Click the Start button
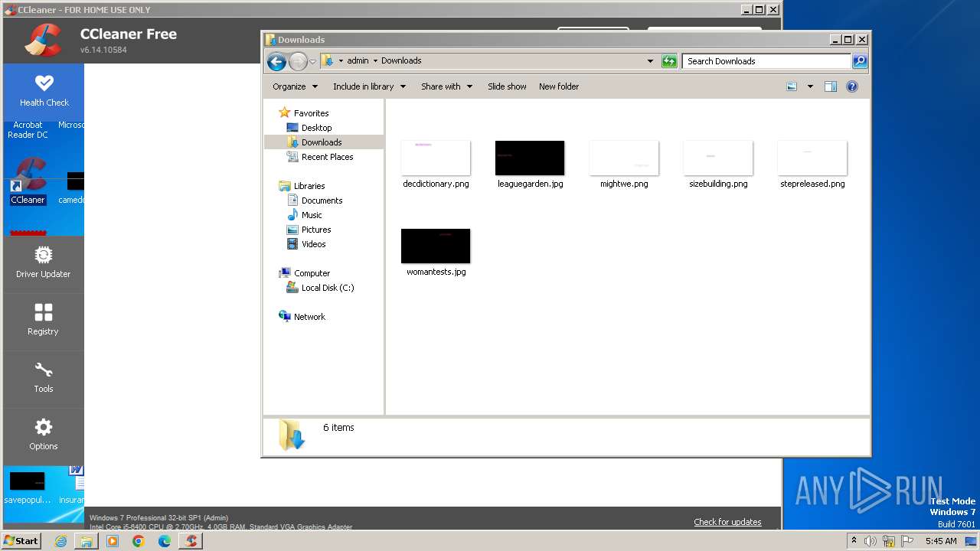Viewport: 980px width, 551px height. click(21, 540)
